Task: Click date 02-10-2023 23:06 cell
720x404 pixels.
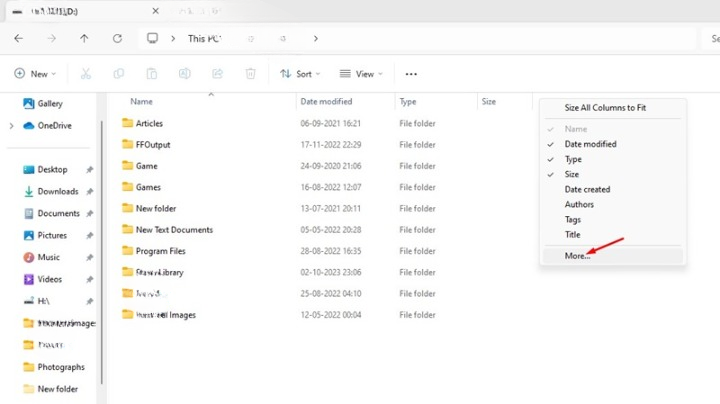Action: (331, 272)
